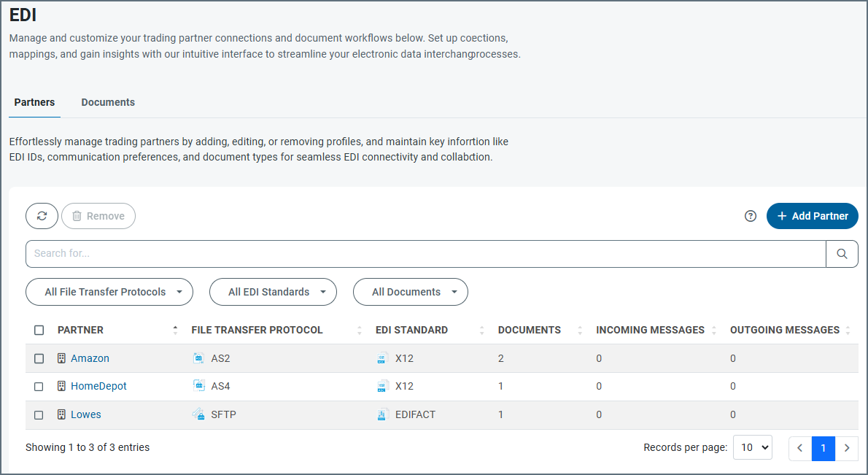
Task: Toggle the select-all header checkbox
Action: tap(39, 331)
